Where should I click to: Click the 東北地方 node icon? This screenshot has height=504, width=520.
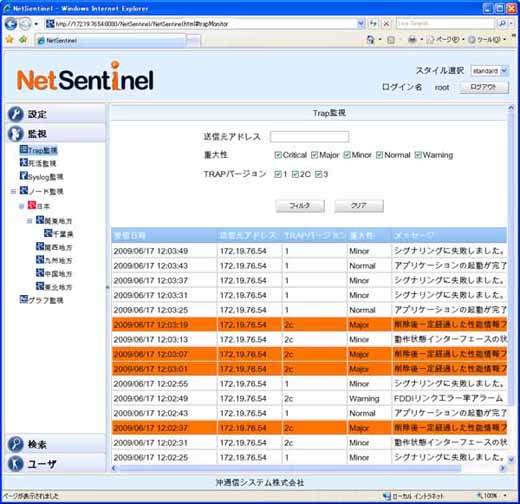pos(40,286)
